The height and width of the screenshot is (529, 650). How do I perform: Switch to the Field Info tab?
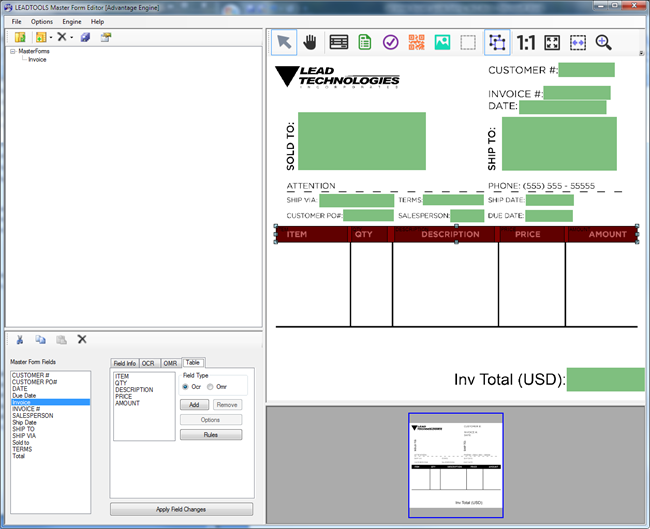click(124, 363)
